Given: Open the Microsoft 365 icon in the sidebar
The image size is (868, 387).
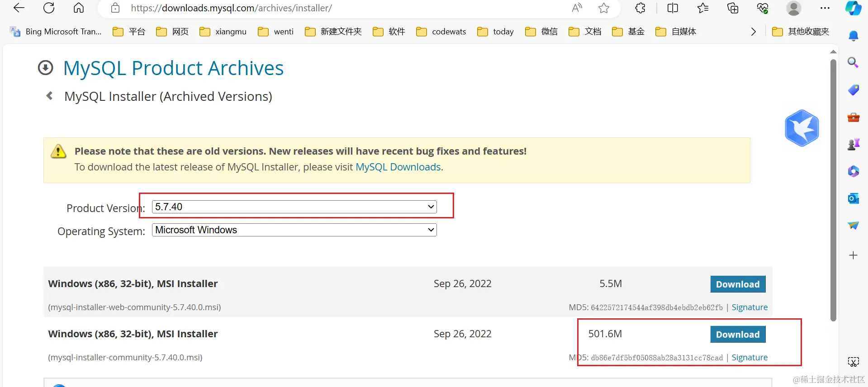Looking at the screenshot, I should [x=854, y=171].
